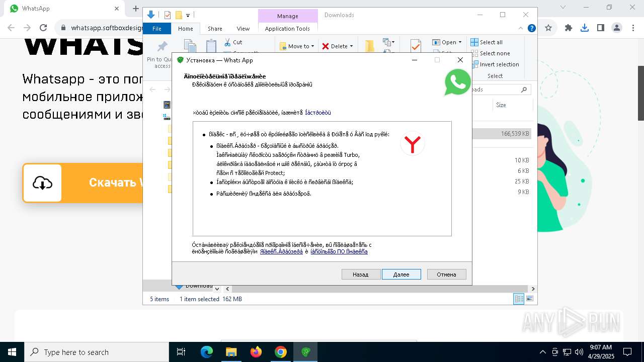This screenshot has width=644, height=362.
Task: Click Select all in Explorer ribbon
Action: (x=487, y=42)
